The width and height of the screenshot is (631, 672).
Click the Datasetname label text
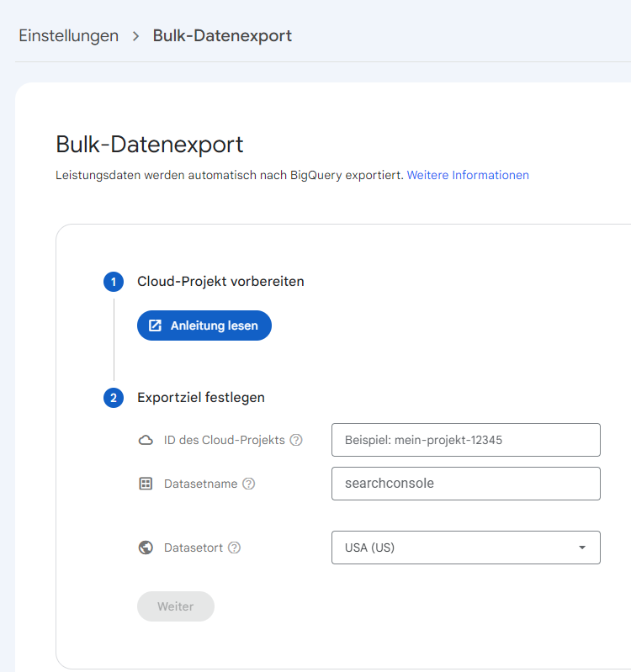200,484
